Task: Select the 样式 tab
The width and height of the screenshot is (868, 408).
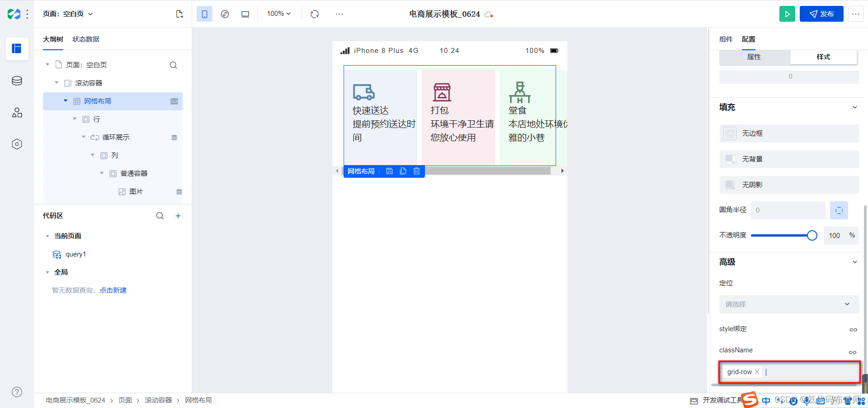Action: pyautogui.click(x=823, y=57)
